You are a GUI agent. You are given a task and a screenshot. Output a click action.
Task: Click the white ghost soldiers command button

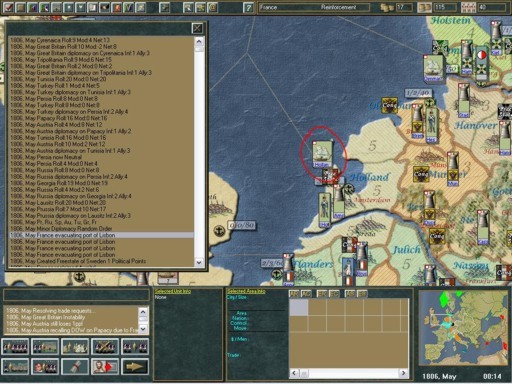[x=75, y=347]
